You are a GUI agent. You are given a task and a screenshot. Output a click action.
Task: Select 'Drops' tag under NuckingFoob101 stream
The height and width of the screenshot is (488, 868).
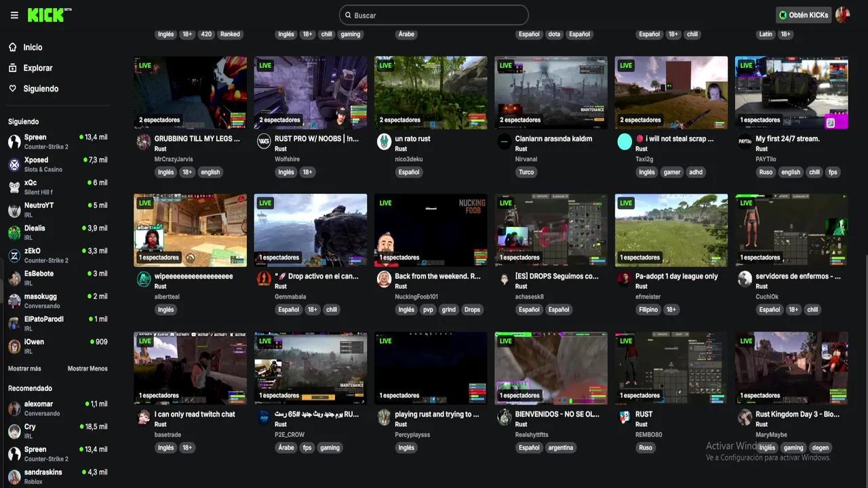coord(472,310)
